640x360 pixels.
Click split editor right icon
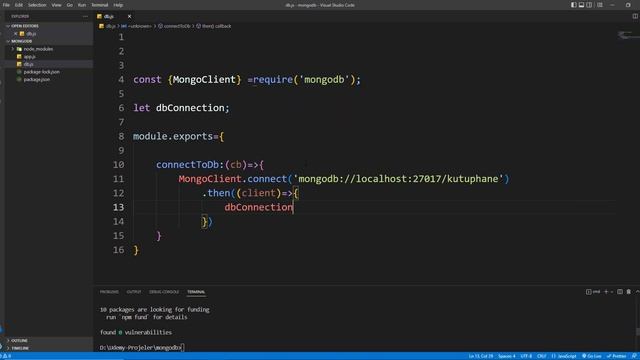coord(635,16)
